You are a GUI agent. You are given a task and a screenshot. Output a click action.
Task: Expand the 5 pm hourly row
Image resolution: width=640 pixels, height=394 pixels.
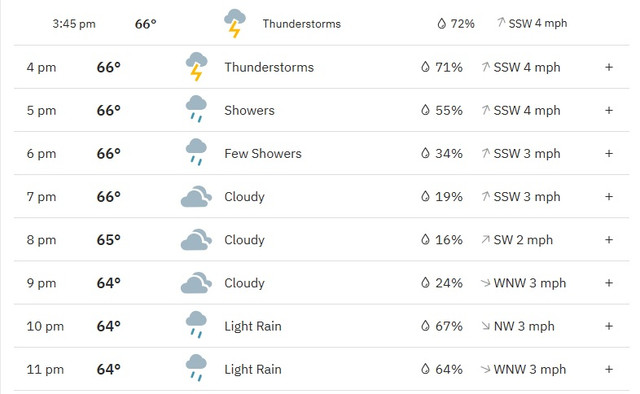pos(609,110)
